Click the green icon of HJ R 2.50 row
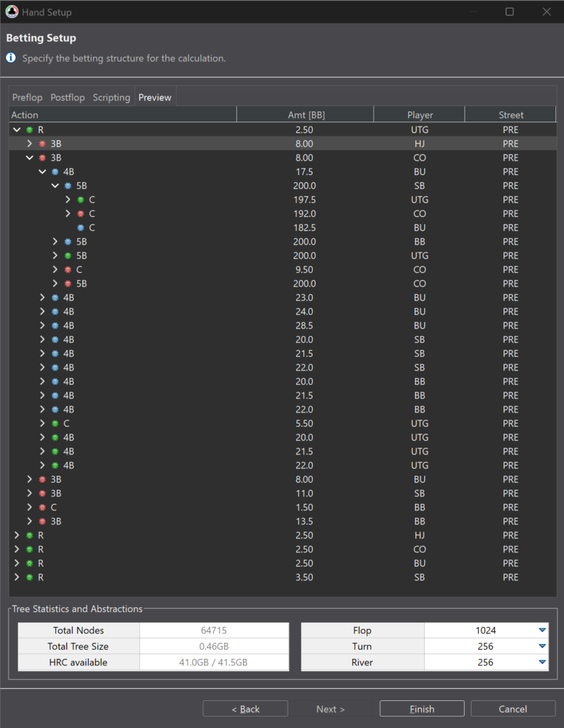Viewport: 564px width, 728px height. [x=30, y=535]
